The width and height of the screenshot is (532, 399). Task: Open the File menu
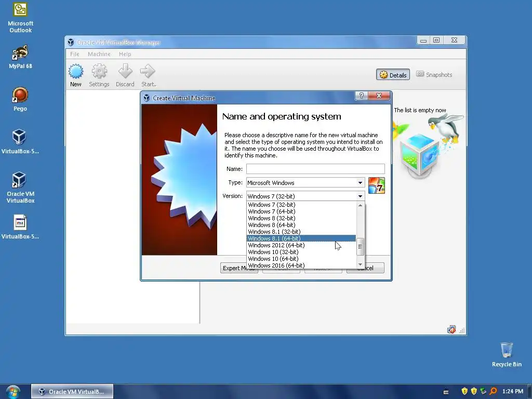[75, 54]
